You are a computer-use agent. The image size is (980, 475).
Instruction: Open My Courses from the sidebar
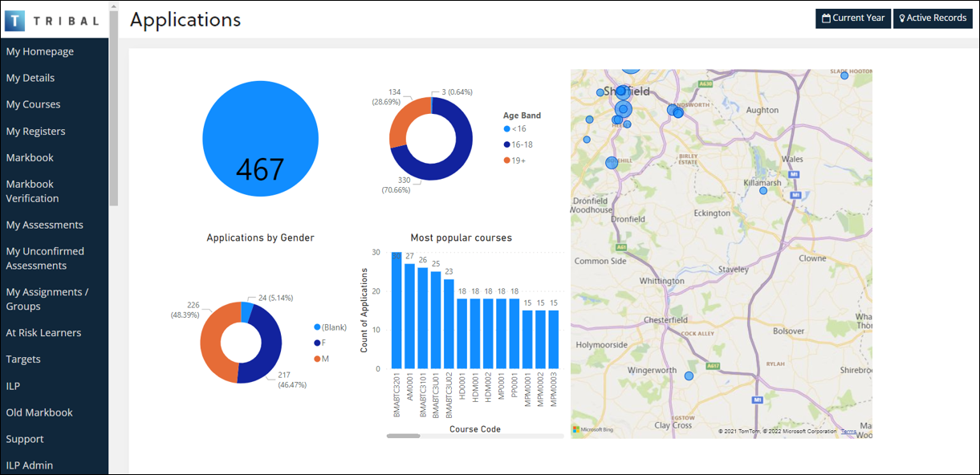(33, 104)
